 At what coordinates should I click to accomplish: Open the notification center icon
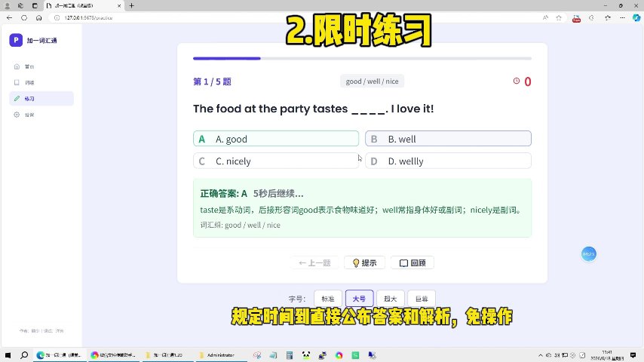[x=633, y=355]
